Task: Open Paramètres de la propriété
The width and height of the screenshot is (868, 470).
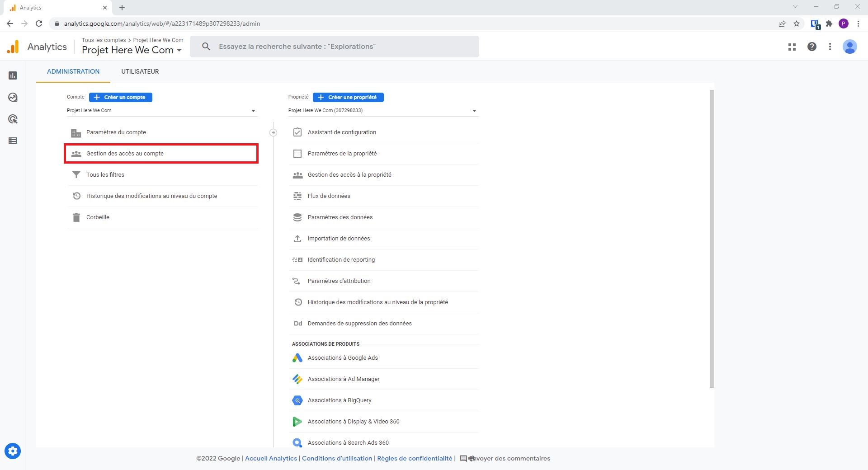Action: click(384, 154)
